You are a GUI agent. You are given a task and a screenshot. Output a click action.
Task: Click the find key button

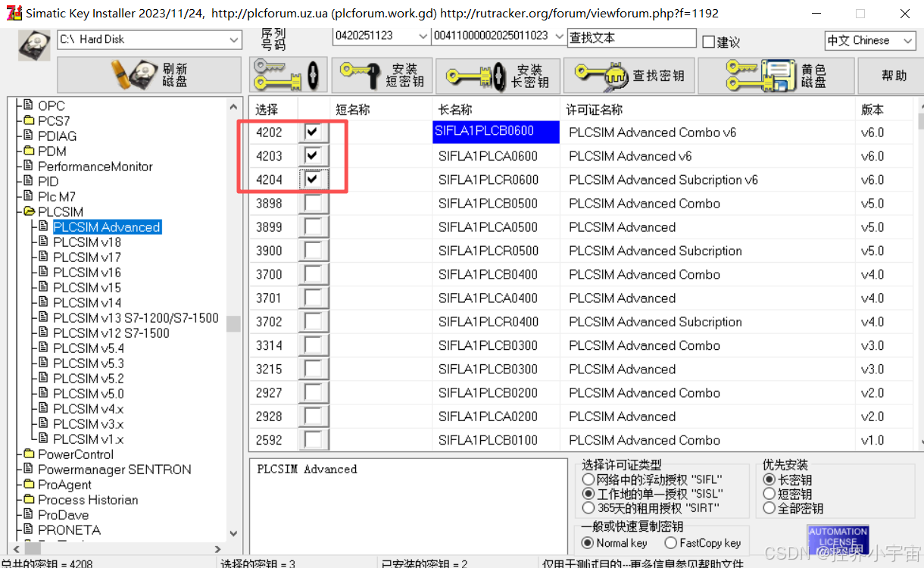[x=629, y=75]
